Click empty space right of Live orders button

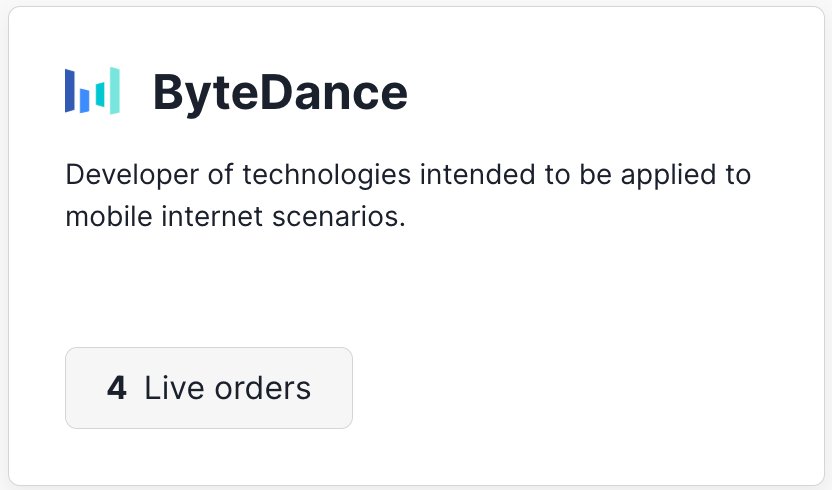coord(580,388)
